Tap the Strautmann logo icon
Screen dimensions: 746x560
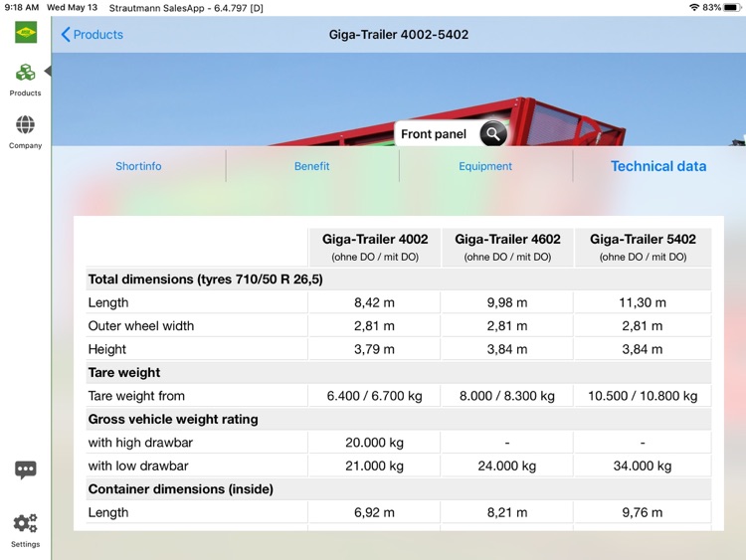tap(26, 33)
